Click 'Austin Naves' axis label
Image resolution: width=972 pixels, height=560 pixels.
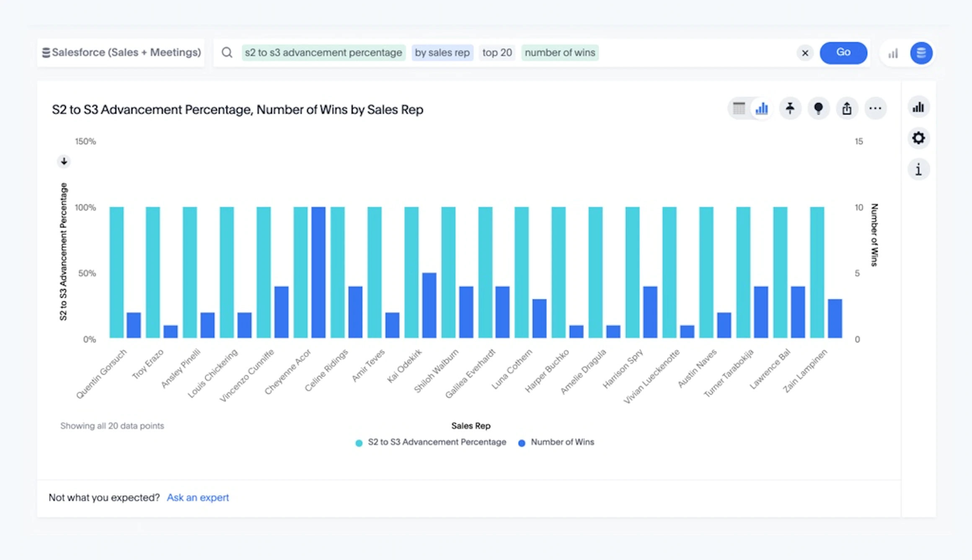[697, 369]
